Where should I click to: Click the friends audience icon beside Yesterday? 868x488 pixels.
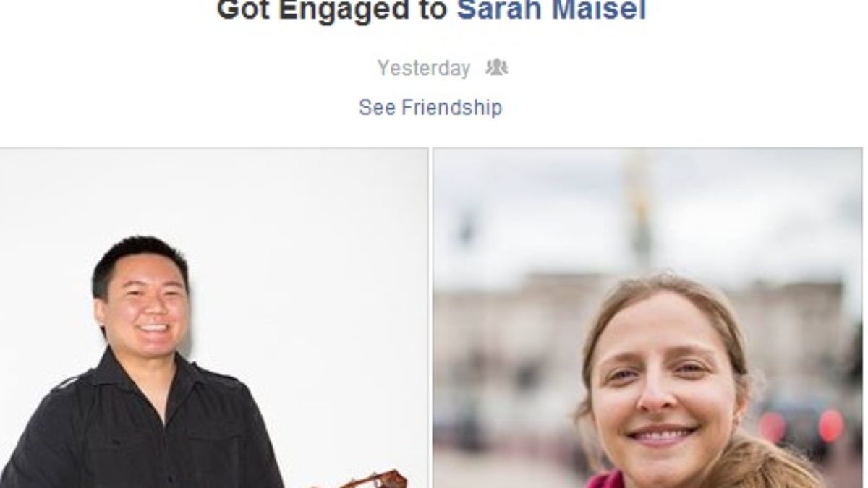[x=496, y=68]
